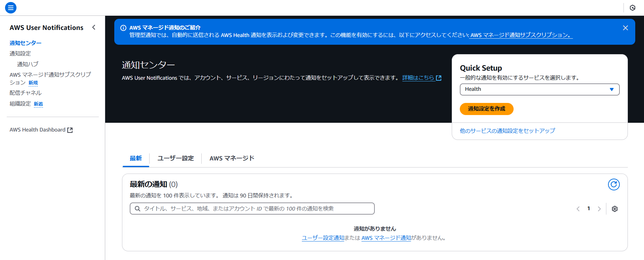The image size is (644, 260).
Task: Navigate to 通知センター in sidebar
Action: 26,43
